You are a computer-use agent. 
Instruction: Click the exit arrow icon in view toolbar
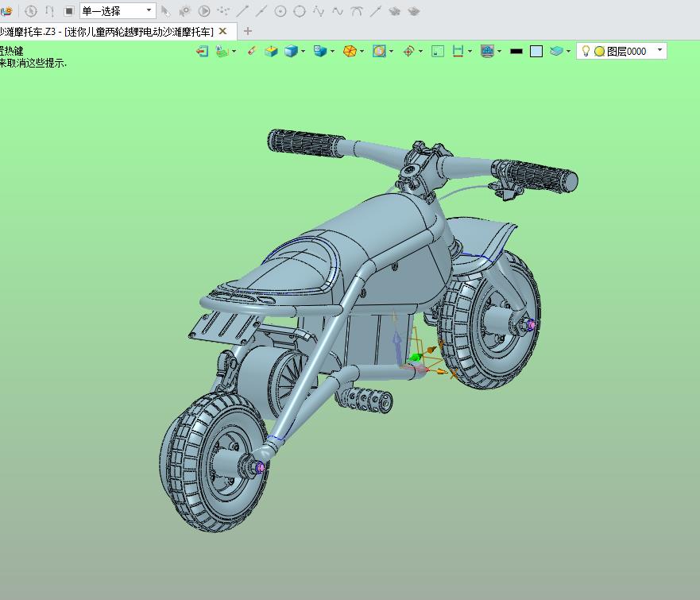tap(202, 51)
